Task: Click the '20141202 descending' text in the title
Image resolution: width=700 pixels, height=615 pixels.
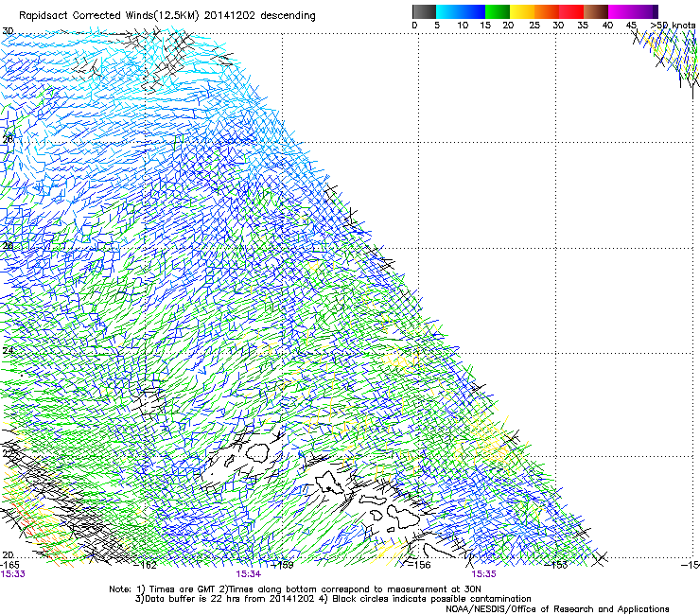Action: [259, 16]
